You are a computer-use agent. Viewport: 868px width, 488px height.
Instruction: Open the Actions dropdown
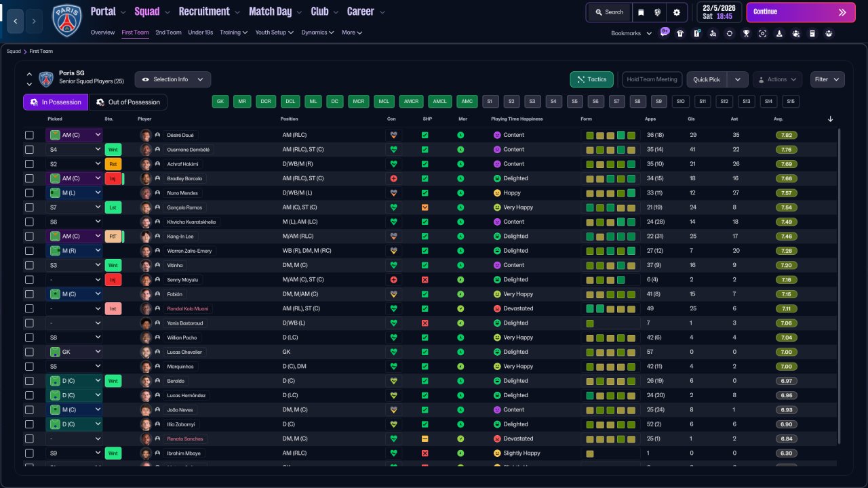point(777,79)
